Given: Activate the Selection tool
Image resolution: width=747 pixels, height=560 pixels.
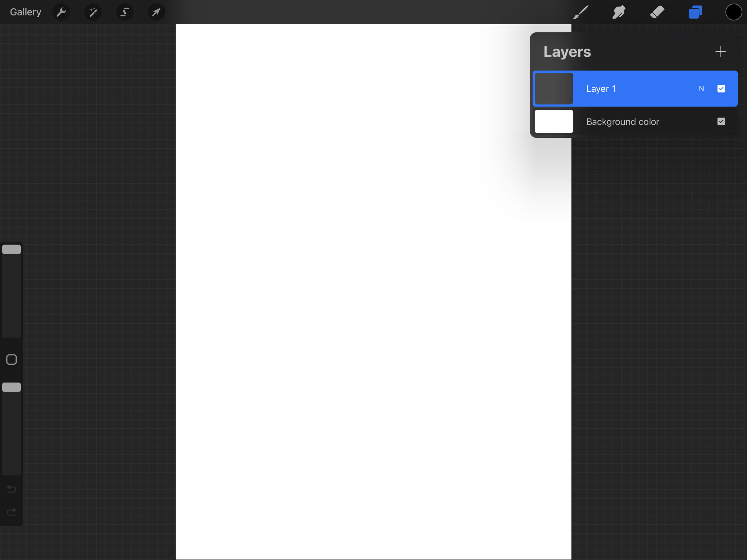Looking at the screenshot, I should (x=125, y=12).
